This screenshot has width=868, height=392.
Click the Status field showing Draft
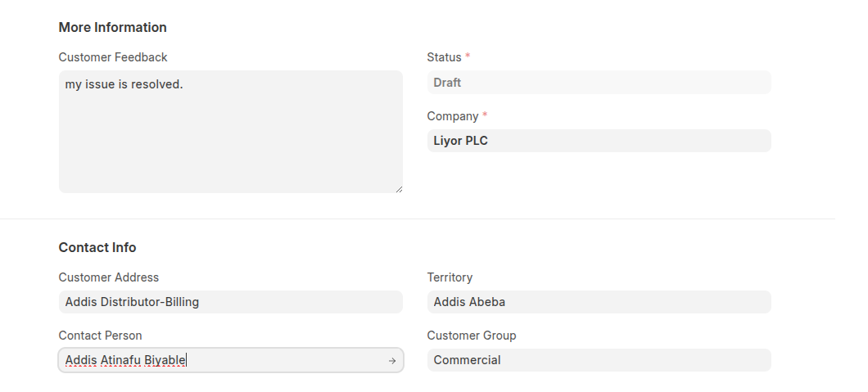point(599,83)
